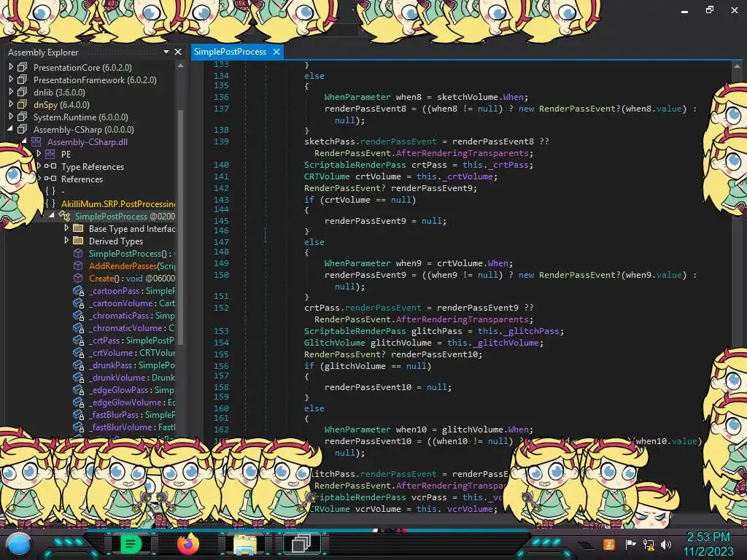747x560 pixels.
Task: Launch Firefox from the taskbar
Action: pyautogui.click(x=187, y=544)
